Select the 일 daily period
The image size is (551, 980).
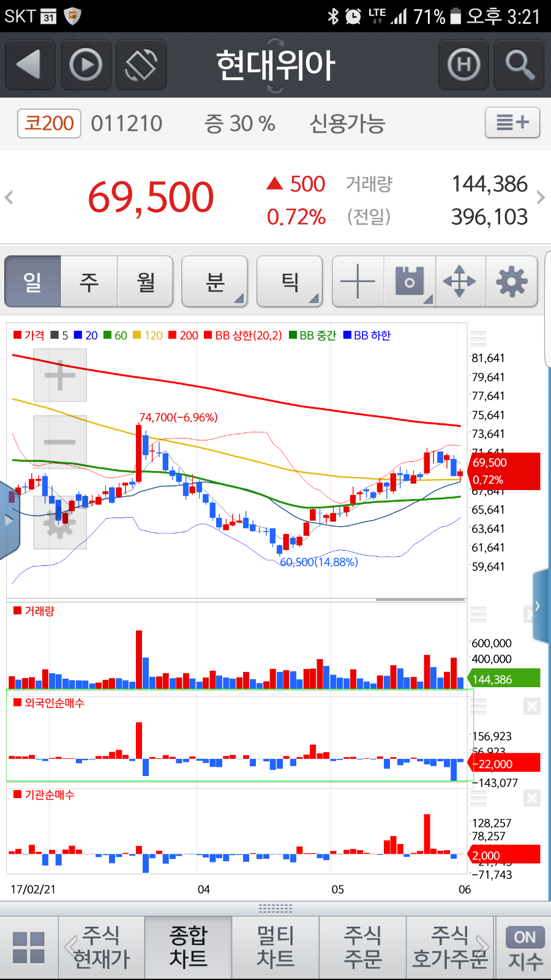[x=33, y=282]
